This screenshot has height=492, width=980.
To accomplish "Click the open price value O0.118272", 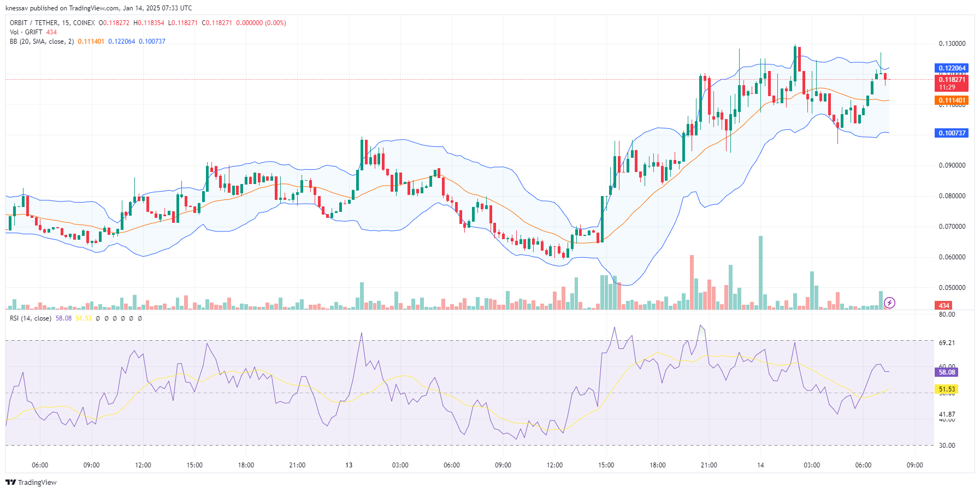I will 114,23.
